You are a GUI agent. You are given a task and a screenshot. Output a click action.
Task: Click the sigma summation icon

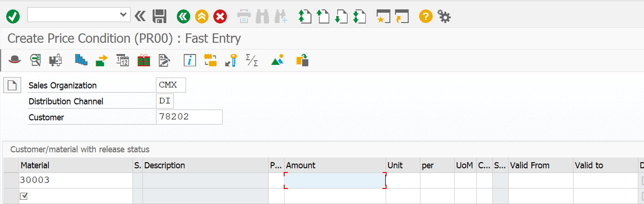(x=252, y=60)
